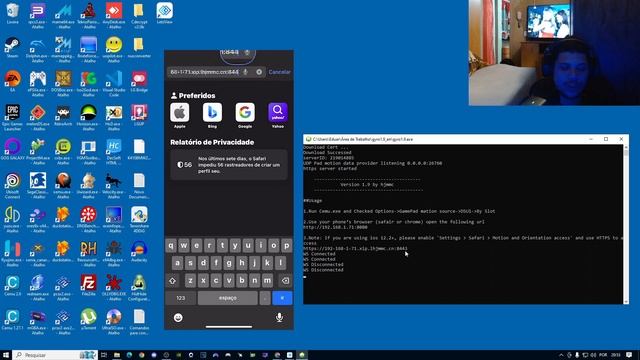Open the Cdecrypt folder on desktop
This screenshot has width=640, height=360.
[x=139, y=15]
